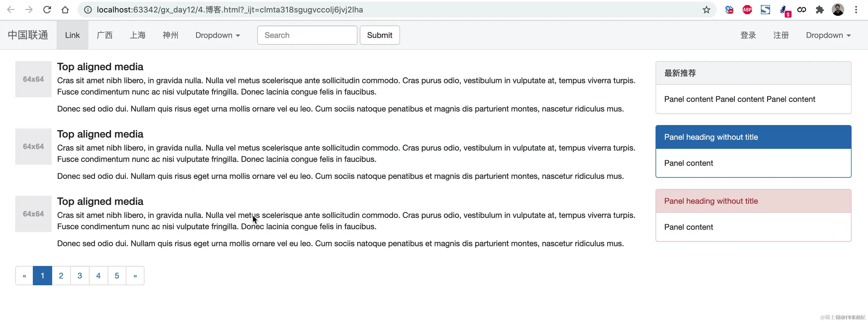This screenshot has width=868, height=322.
Task: Open the Extensions puzzle piece icon
Action: pyautogui.click(x=819, y=10)
